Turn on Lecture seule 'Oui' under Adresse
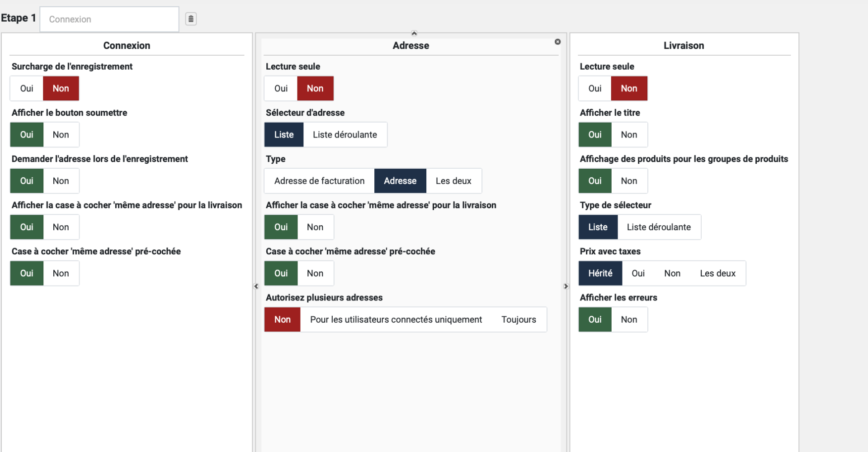Viewport: 868px width, 452px height. [x=281, y=88]
